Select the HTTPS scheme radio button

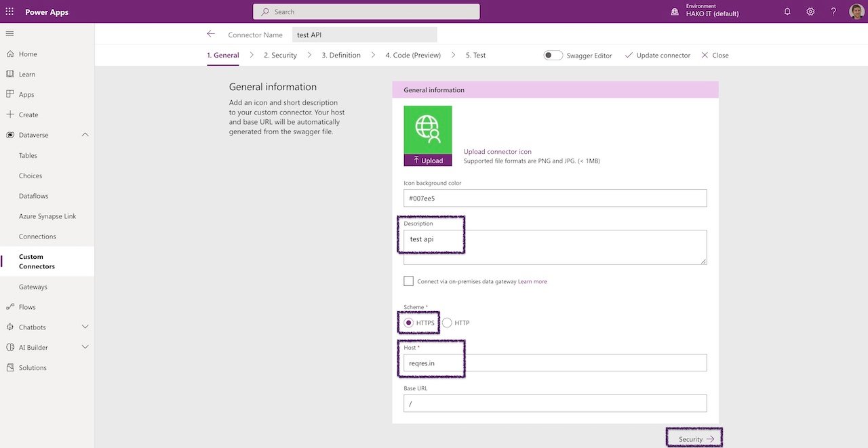pos(408,323)
